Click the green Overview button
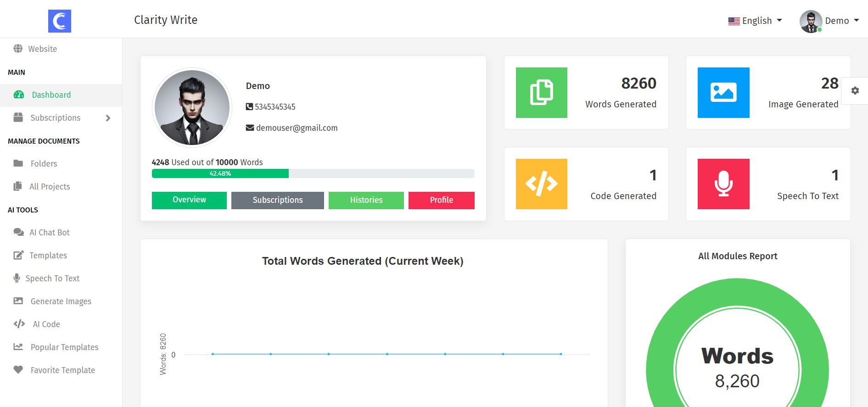The image size is (868, 407). tap(189, 200)
